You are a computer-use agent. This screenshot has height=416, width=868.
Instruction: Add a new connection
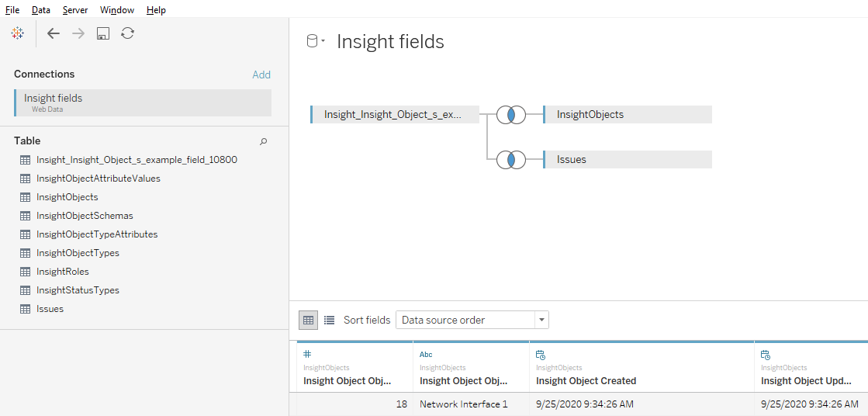coord(261,75)
